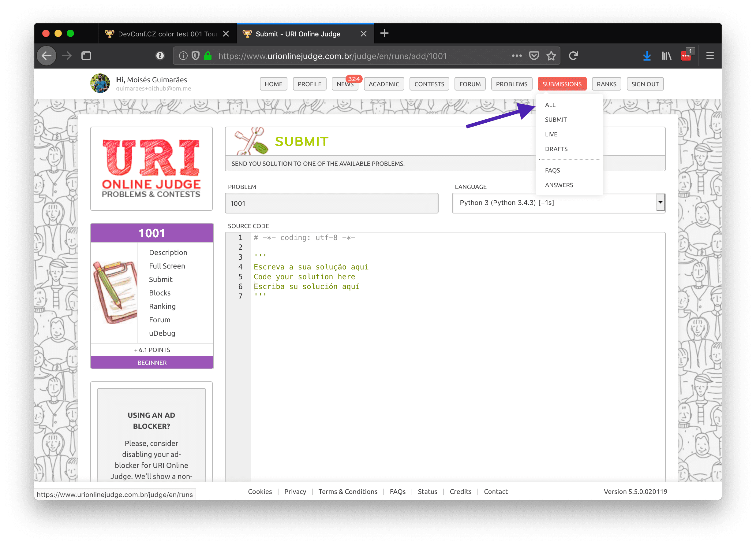Visit the FORUM navigation button
The width and height of the screenshot is (756, 545).
pos(470,84)
